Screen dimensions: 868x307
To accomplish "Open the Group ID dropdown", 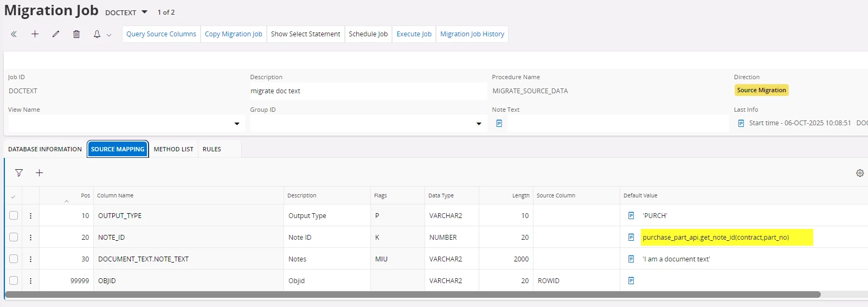I will [478, 124].
